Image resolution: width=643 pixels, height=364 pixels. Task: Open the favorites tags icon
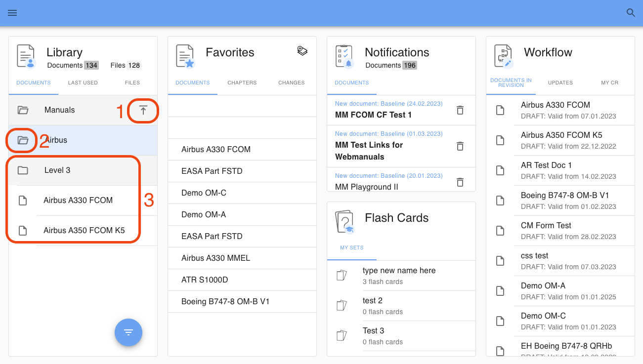click(302, 50)
